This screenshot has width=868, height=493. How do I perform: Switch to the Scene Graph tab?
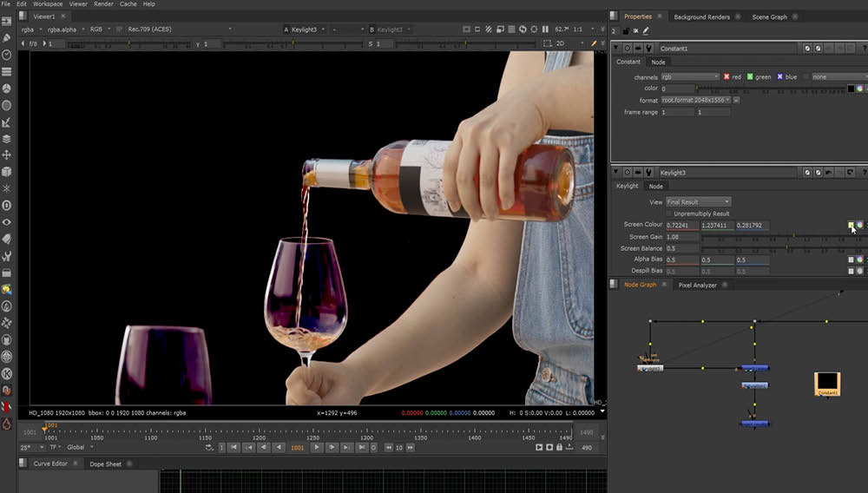click(769, 16)
